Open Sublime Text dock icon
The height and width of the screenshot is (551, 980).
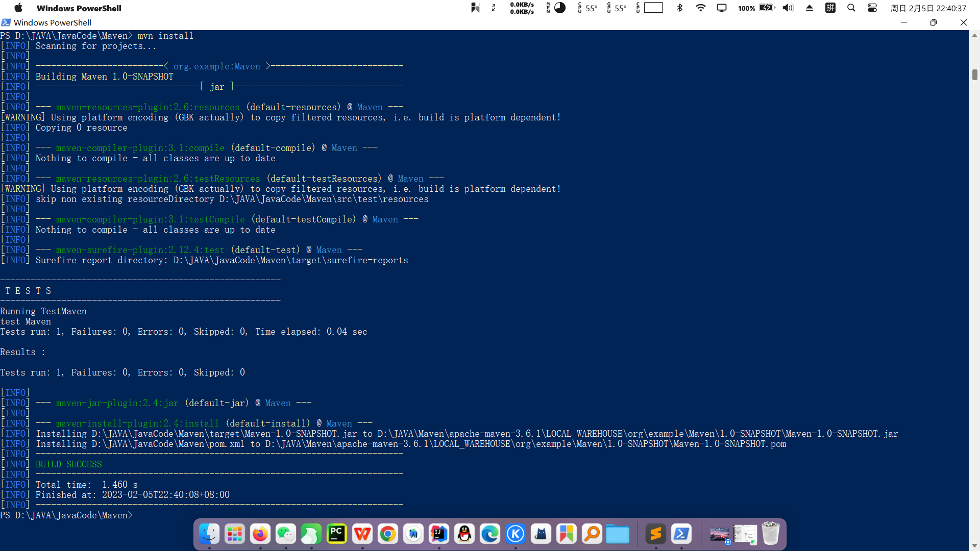[656, 534]
